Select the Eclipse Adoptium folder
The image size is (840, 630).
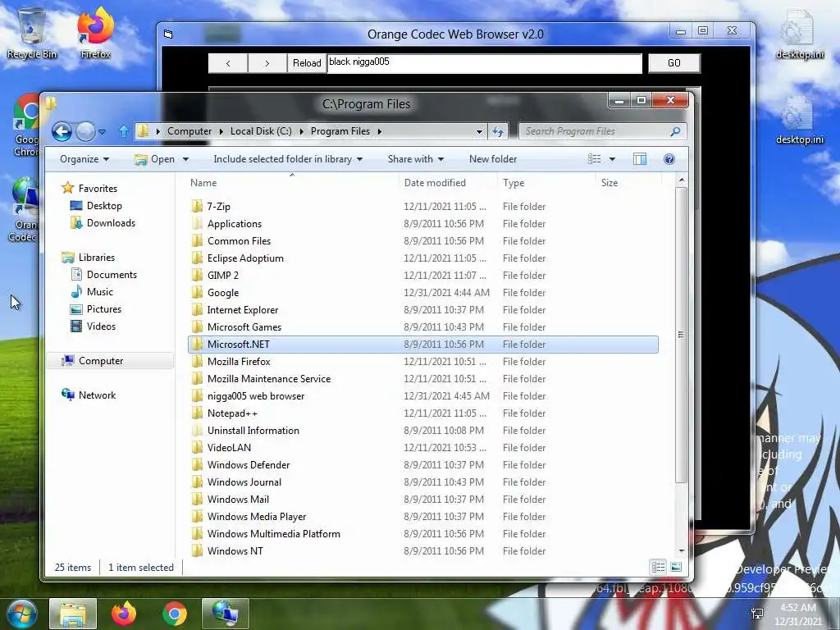pos(423,258)
